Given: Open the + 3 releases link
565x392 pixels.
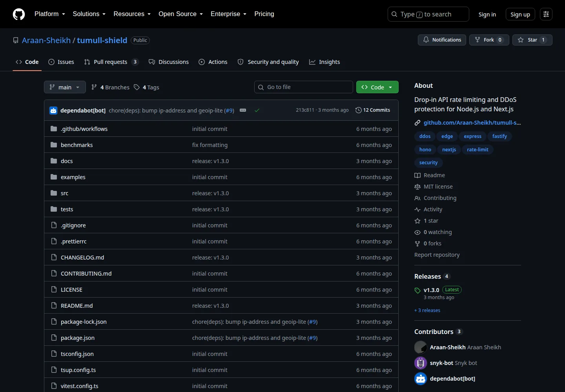Looking at the screenshot, I should tap(427, 310).
